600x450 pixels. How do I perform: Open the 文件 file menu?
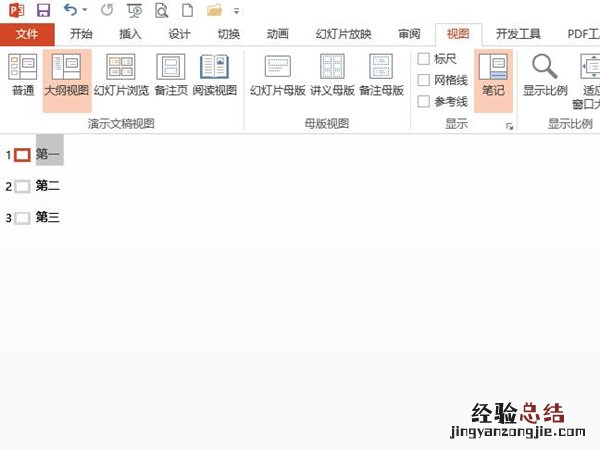click(27, 33)
